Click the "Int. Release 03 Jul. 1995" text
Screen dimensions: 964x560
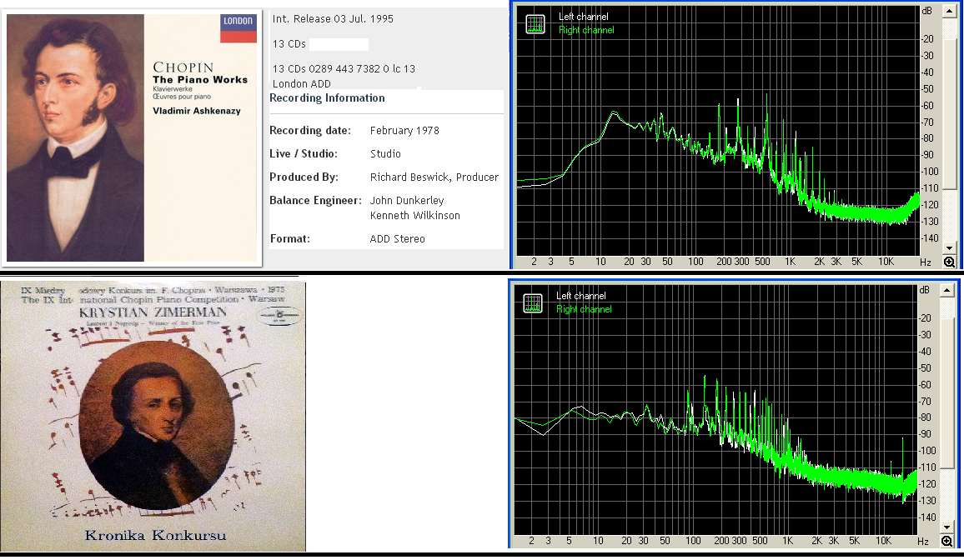[x=333, y=19]
